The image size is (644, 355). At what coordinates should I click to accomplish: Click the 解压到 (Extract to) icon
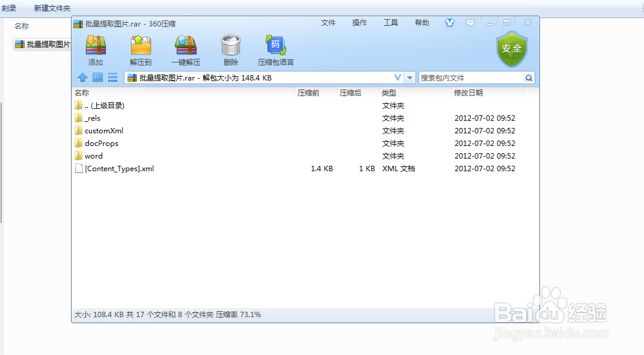coord(141,46)
